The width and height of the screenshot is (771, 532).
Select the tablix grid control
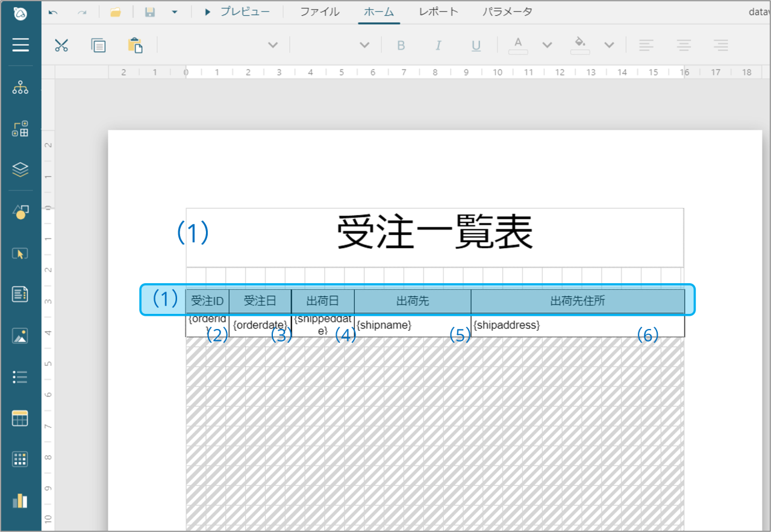[20, 459]
